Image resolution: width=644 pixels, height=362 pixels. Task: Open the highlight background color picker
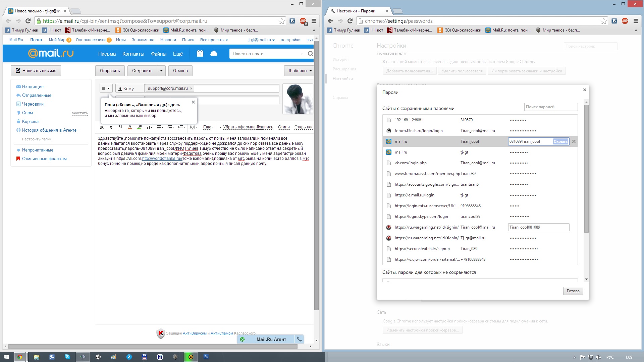[139, 127]
